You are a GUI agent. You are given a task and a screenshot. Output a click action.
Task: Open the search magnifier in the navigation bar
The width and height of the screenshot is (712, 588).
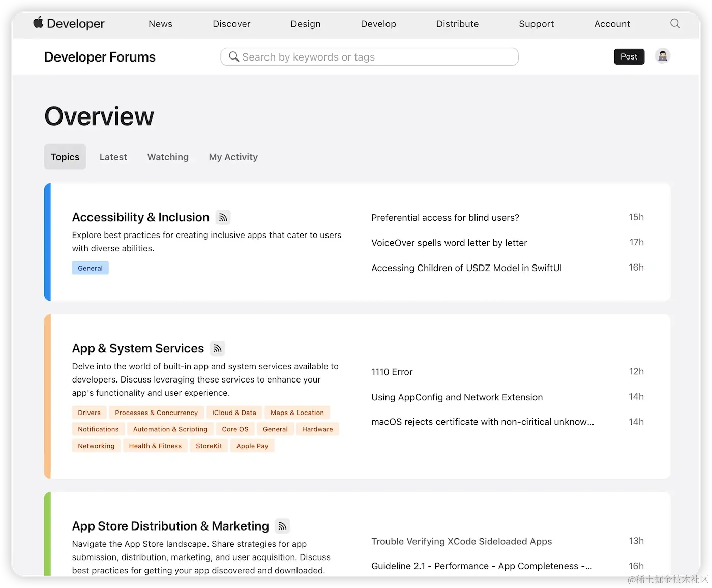675,23
